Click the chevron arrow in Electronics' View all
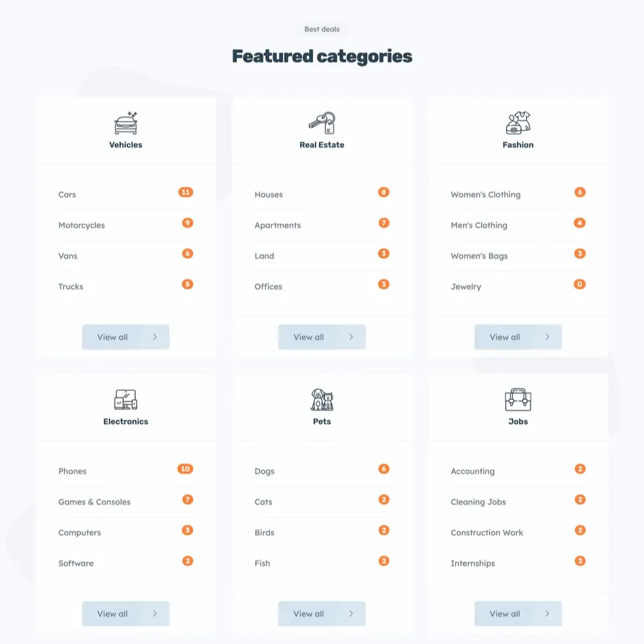Screen dimensions: 644x644 coord(155,614)
